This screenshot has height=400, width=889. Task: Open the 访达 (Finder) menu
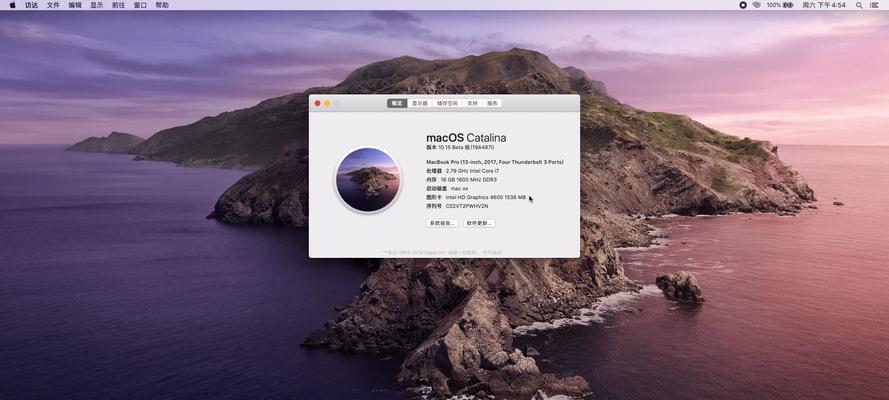coord(31,5)
